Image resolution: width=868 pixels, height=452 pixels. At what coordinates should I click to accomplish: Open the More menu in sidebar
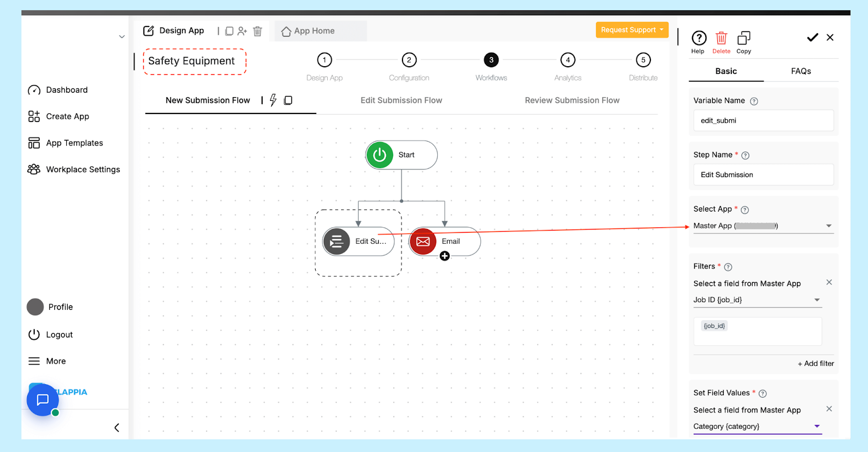point(47,361)
